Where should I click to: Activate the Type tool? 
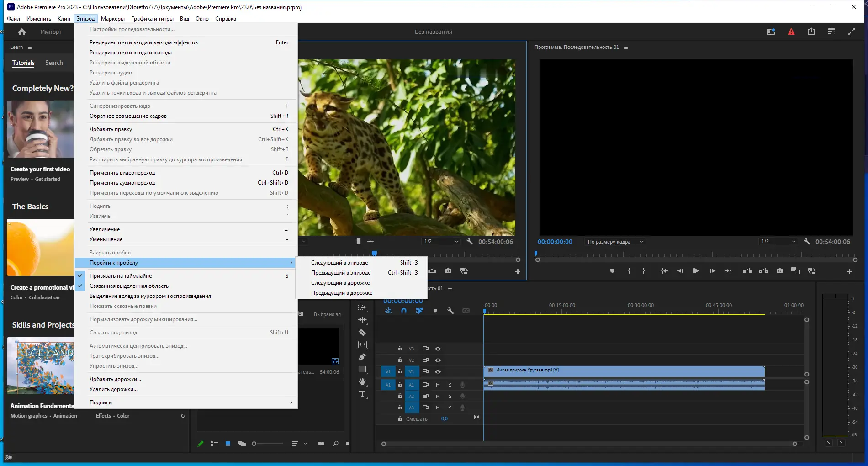click(x=362, y=394)
